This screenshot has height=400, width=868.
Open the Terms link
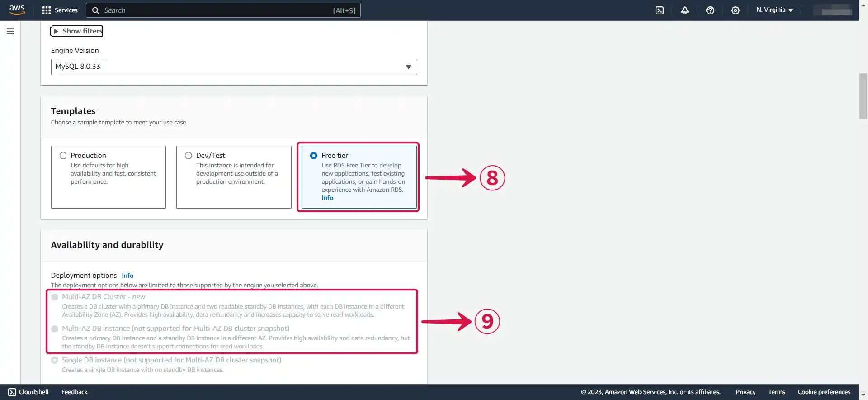coord(777,392)
